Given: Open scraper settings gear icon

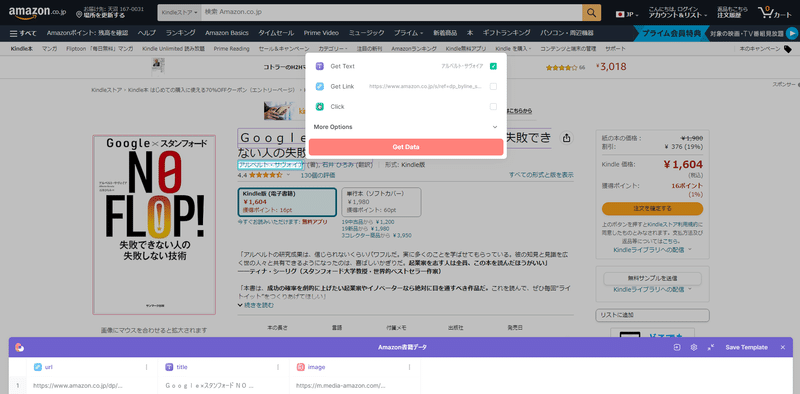Looking at the screenshot, I should (693, 347).
